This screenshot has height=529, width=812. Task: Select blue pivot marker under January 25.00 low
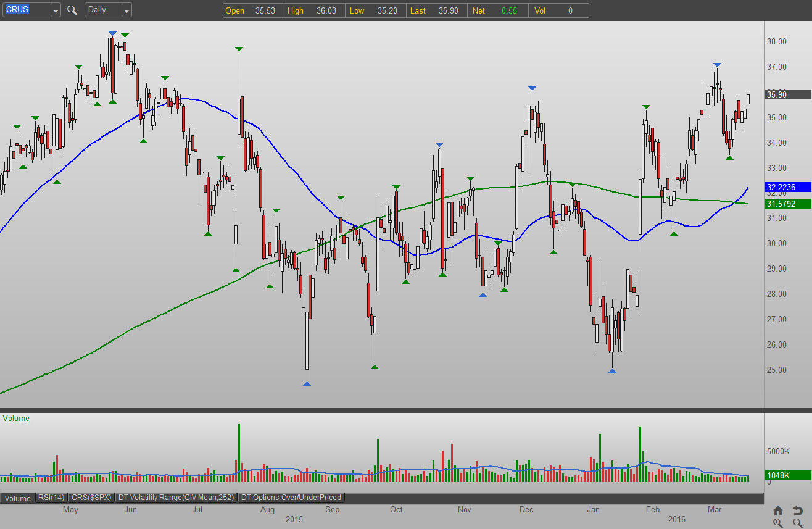click(612, 370)
